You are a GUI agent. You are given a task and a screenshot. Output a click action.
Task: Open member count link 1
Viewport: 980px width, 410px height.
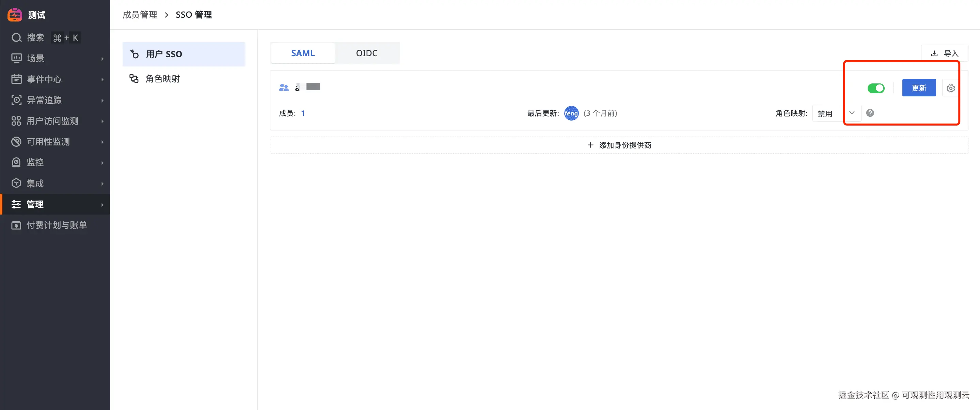click(x=302, y=113)
